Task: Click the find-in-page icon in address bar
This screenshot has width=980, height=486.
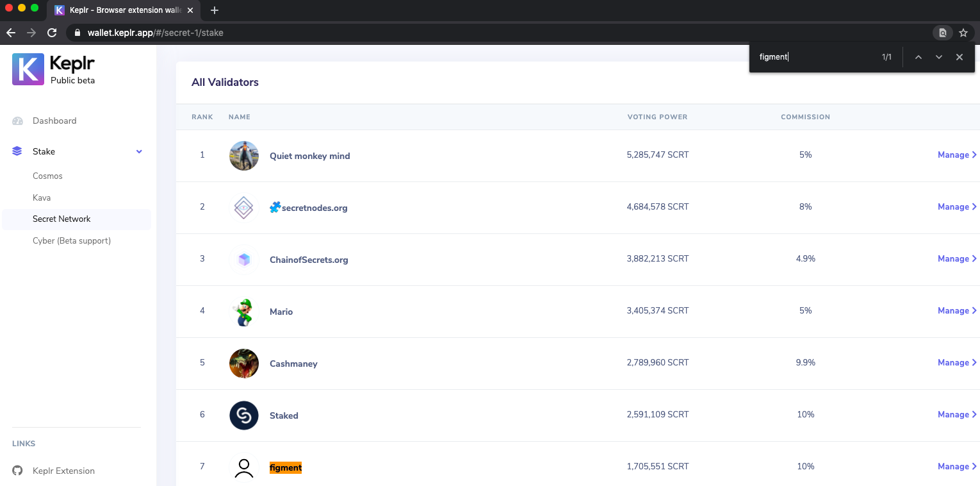Action: pos(943,33)
